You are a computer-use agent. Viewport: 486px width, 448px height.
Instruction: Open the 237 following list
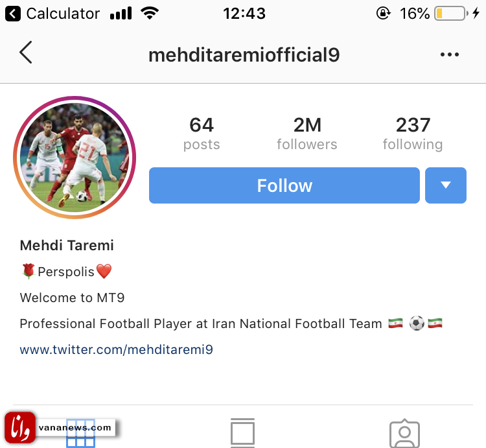pos(413,134)
